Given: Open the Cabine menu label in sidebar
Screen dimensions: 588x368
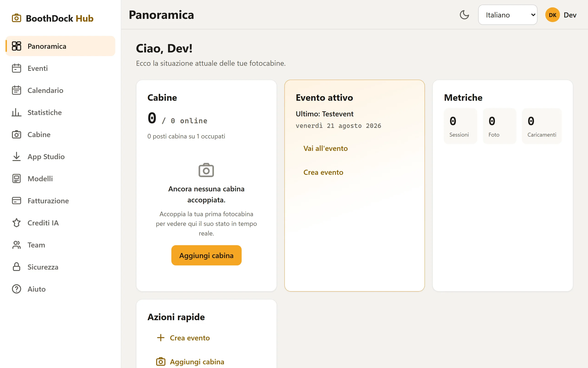Looking at the screenshot, I should click(39, 134).
